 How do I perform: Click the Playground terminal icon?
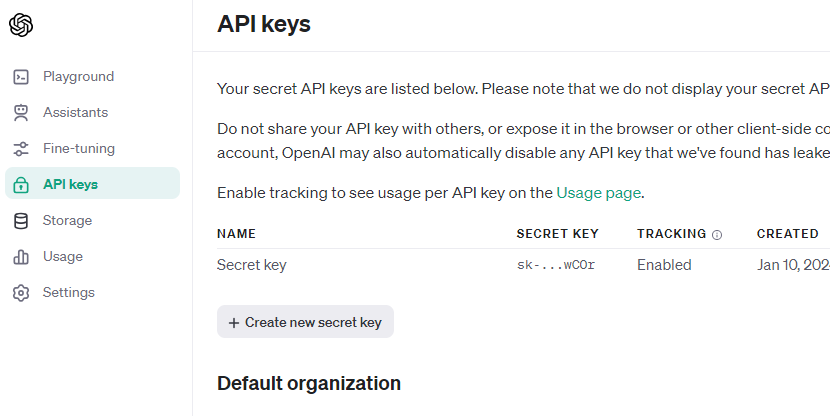[21, 77]
